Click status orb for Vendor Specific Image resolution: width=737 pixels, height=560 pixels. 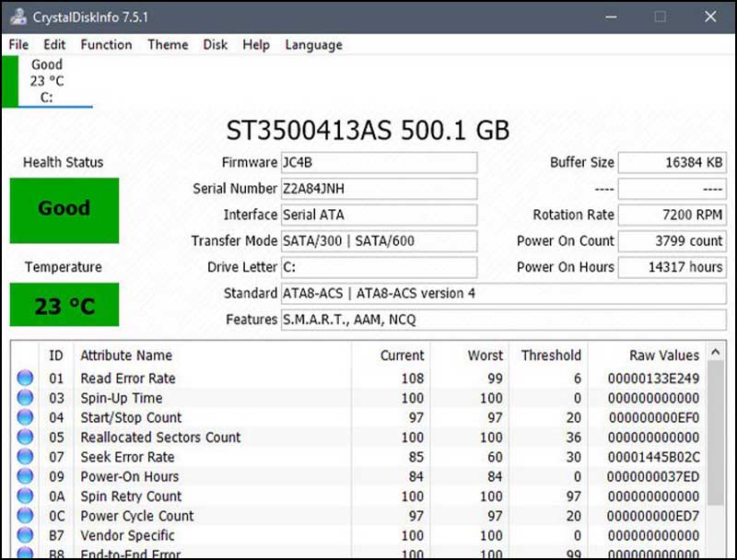click(x=25, y=535)
